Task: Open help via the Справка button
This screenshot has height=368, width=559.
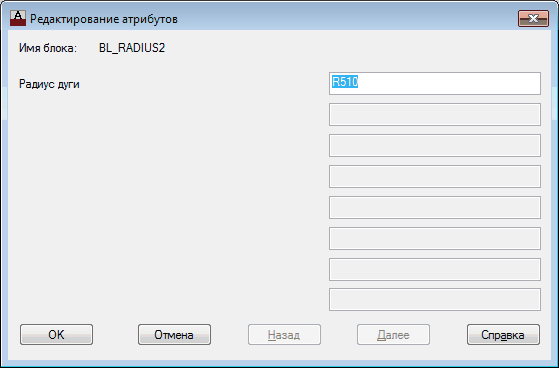Action: [503, 334]
